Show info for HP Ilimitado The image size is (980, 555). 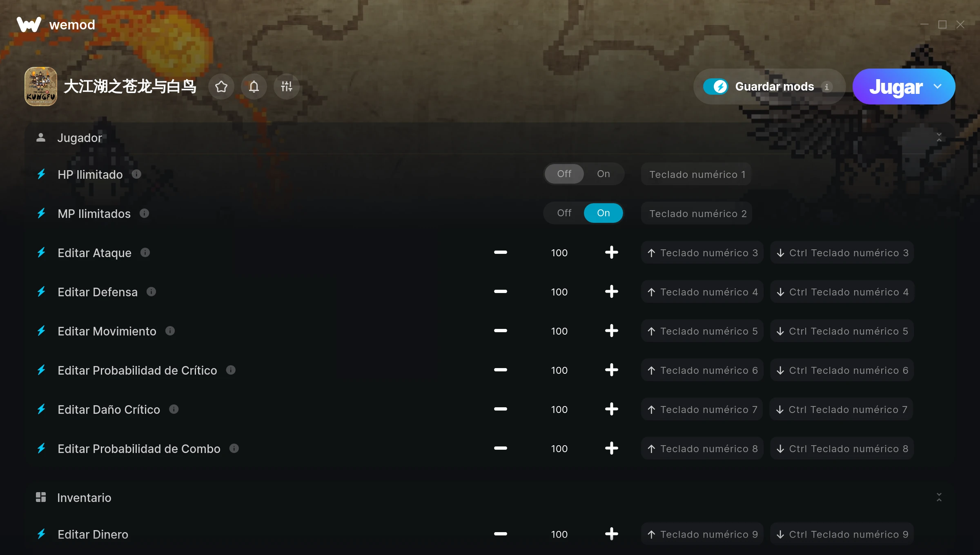(x=136, y=174)
